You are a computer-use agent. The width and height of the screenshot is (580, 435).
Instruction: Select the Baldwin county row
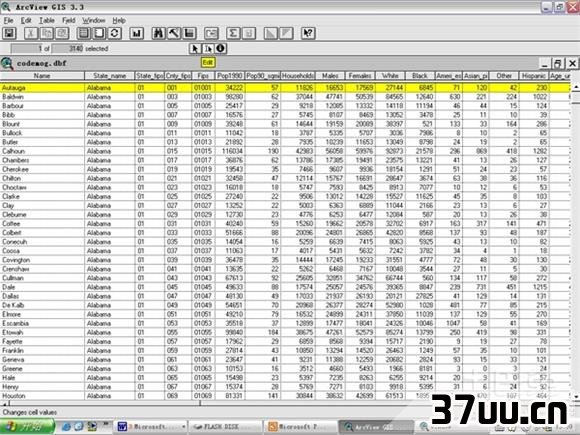pyautogui.click(x=285, y=97)
